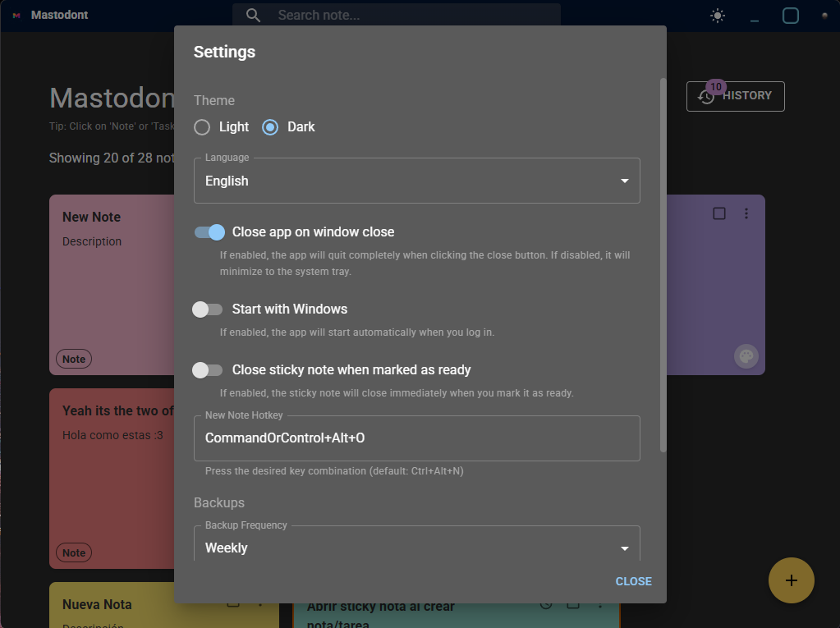
Task: Check the purple note's checkbox
Action: point(719,213)
